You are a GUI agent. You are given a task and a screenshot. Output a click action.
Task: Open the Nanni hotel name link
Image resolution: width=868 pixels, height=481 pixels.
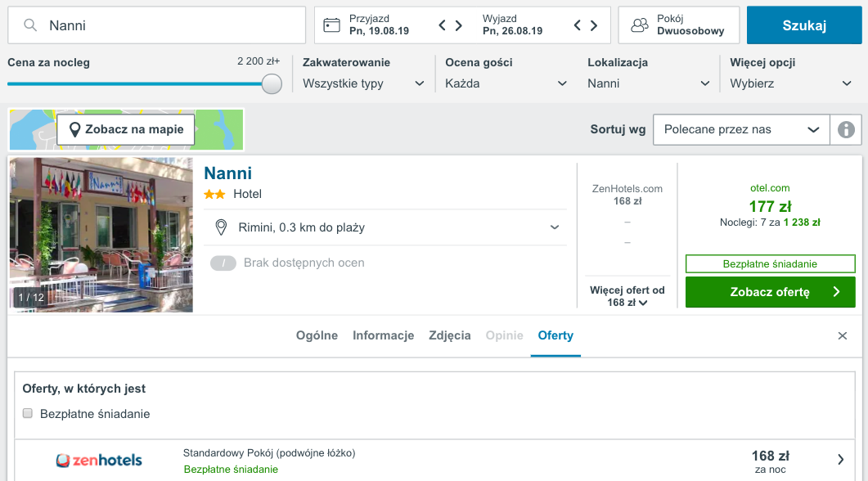coord(227,173)
